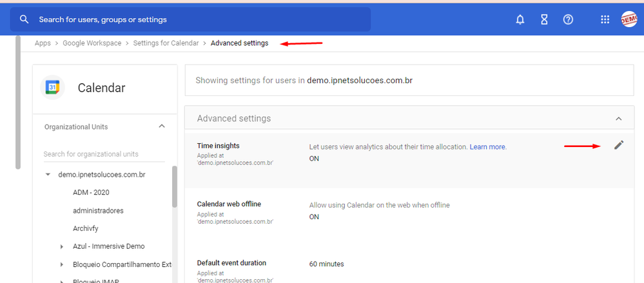This screenshot has width=644, height=283.
Task: Click the left page scrollbar
Action: click(x=17, y=102)
